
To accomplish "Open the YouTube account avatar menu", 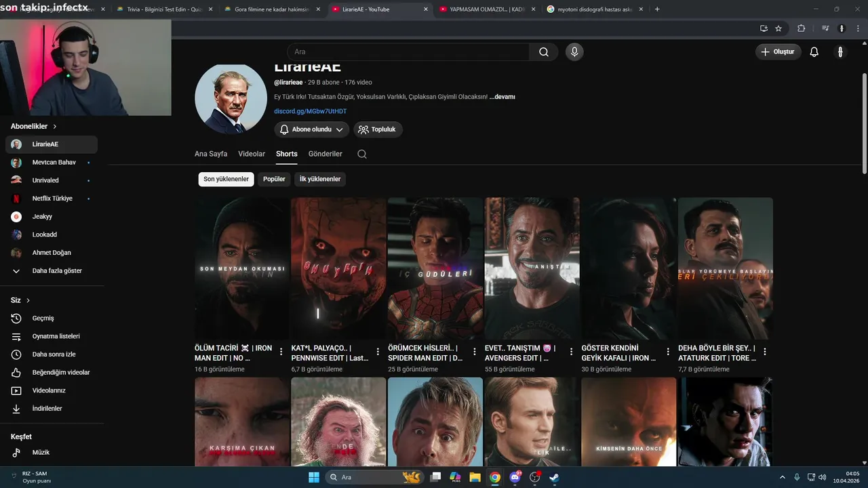I will tap(840, 52).
